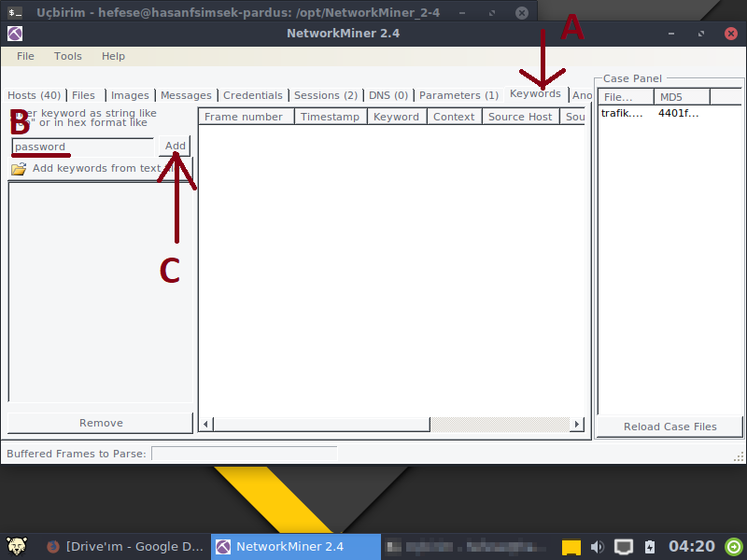Switch to the Messages tab

(x=186, y=95)
